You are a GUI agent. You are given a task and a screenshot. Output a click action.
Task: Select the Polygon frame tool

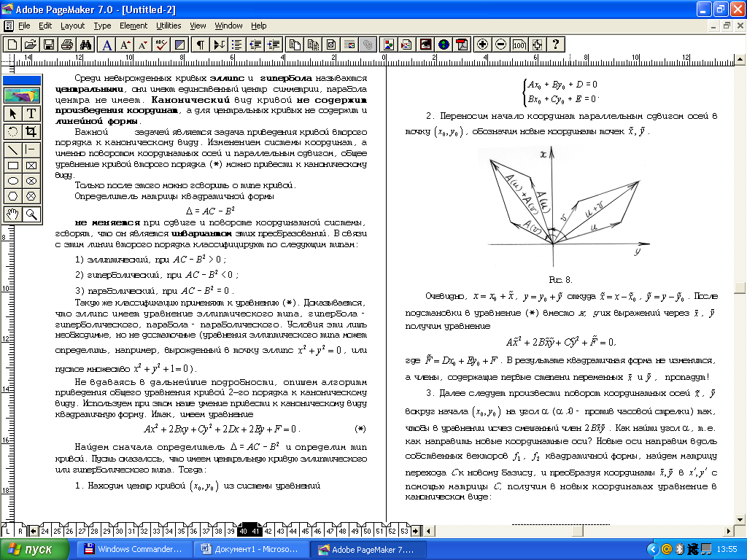pos(31,196)
